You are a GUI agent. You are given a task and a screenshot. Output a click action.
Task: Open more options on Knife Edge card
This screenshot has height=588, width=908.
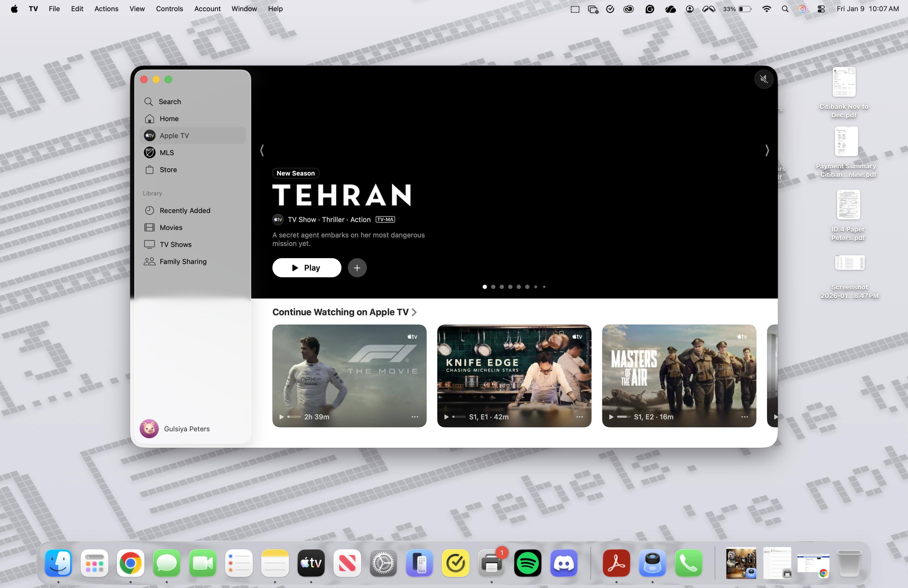coord(580,417)
